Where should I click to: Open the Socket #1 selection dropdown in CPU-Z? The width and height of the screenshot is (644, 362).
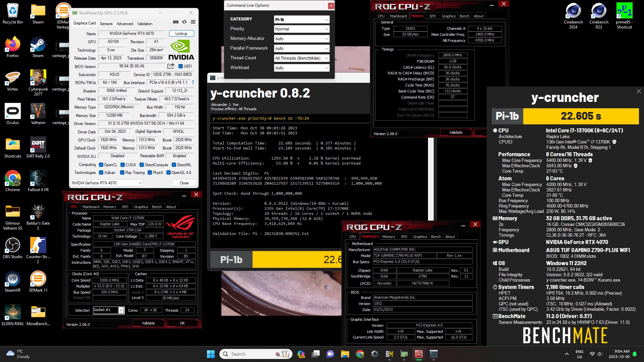(x=109, y=310)
